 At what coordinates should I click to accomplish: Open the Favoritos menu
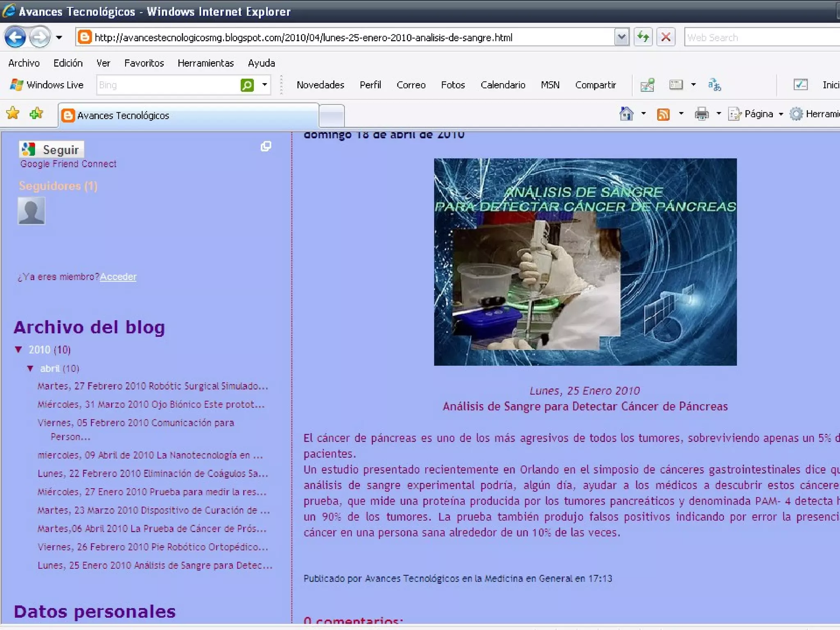coord(144,63)
